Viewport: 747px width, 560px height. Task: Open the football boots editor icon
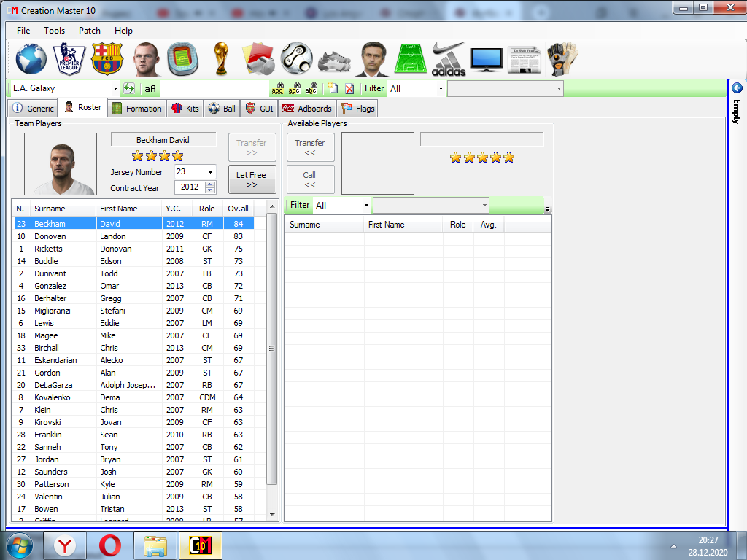[335, 58]
